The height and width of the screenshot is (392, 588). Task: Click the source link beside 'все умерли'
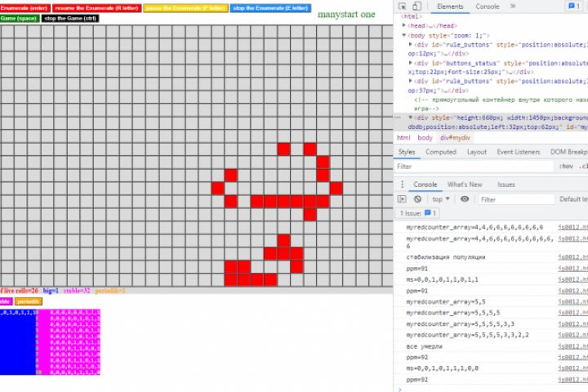click(x=572, y=346)
